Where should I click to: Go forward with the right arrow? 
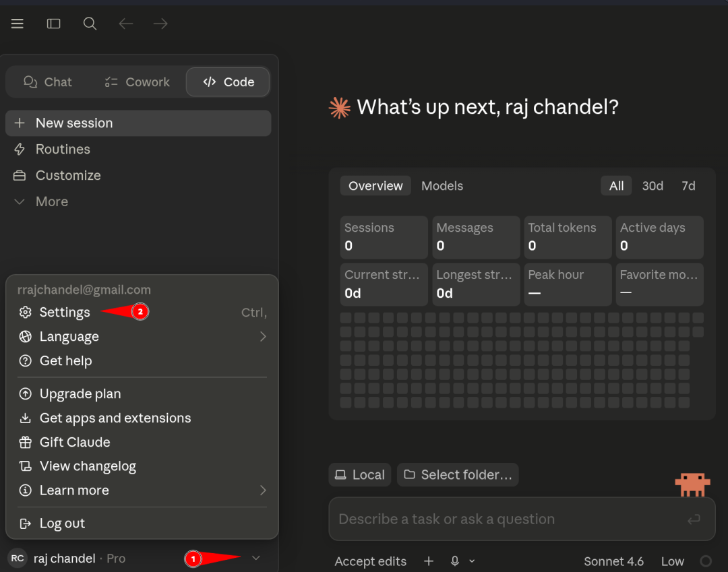160,24
